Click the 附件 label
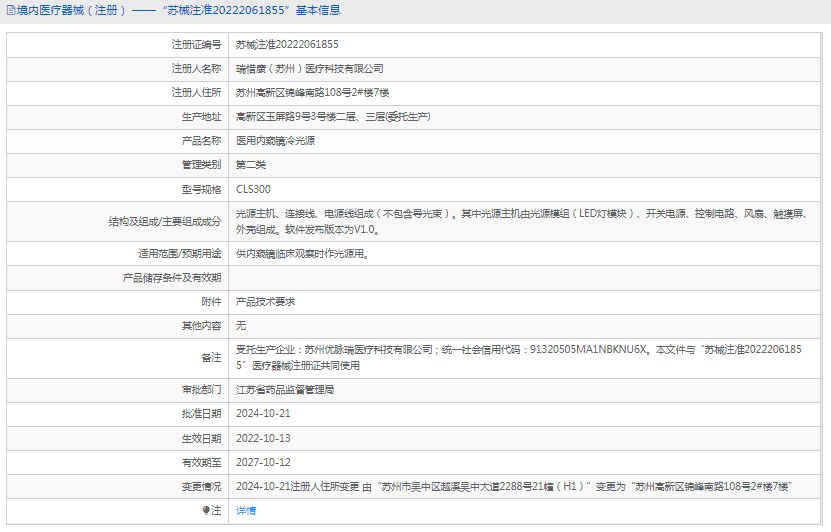Viewport: 831px width, 532px height. (x=211, y=302)
